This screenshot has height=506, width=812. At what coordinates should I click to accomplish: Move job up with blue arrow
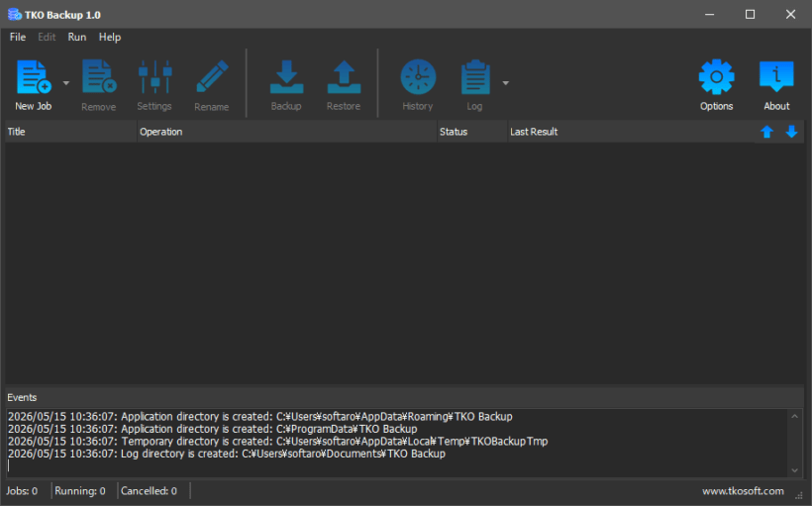point(767,132)
